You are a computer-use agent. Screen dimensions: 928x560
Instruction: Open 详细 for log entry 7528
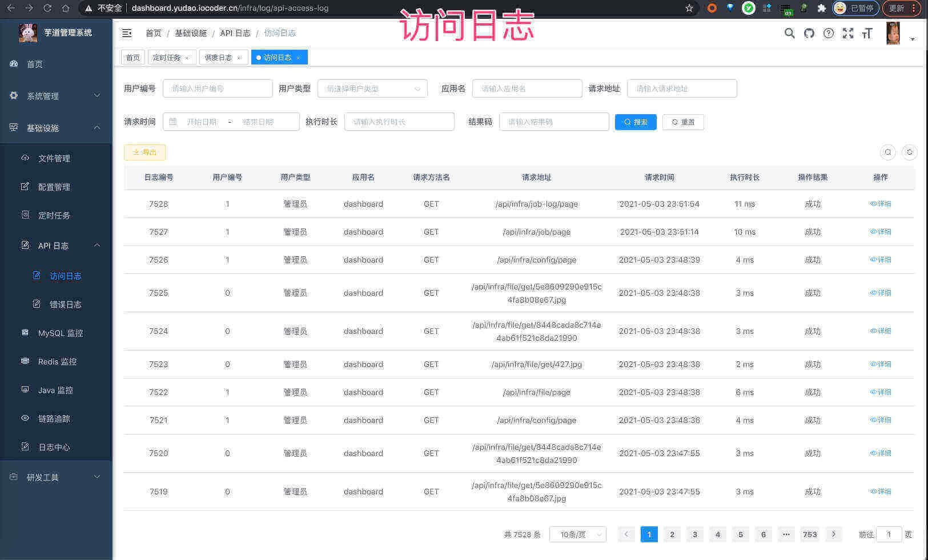(880, 204)
